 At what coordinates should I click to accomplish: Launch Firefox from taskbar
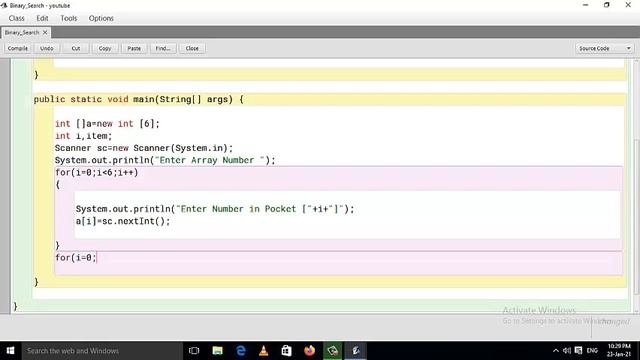click(309, 351)
